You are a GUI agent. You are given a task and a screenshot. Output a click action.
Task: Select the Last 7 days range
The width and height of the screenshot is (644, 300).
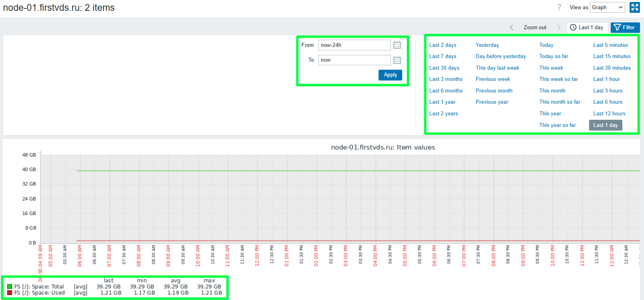click(x=443, y=56)
